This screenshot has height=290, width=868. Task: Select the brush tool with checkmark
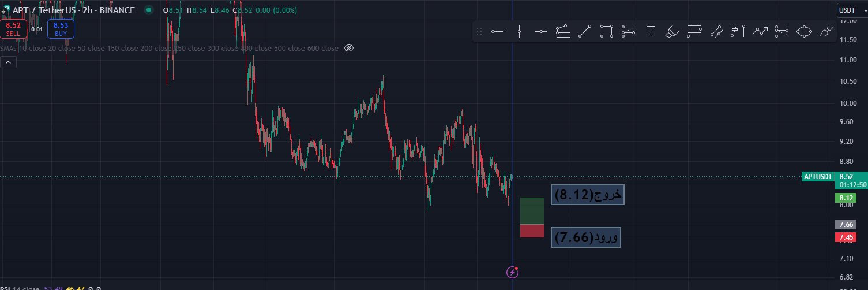(826, 32)
